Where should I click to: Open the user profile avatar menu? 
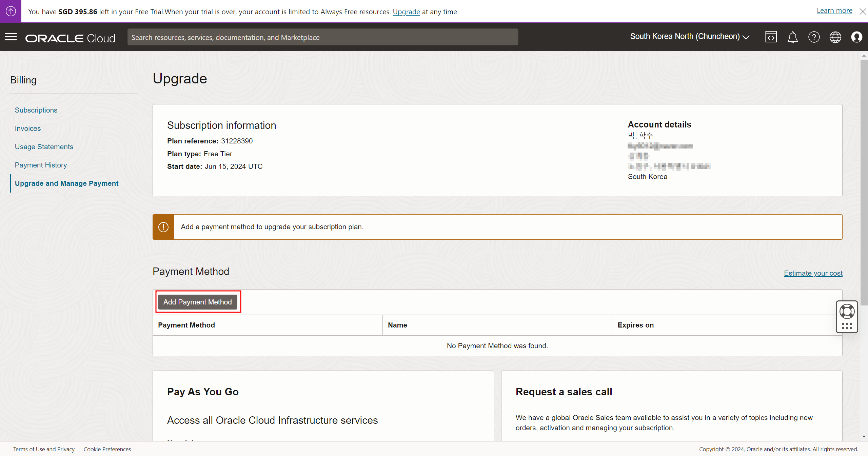click(856, 37)
